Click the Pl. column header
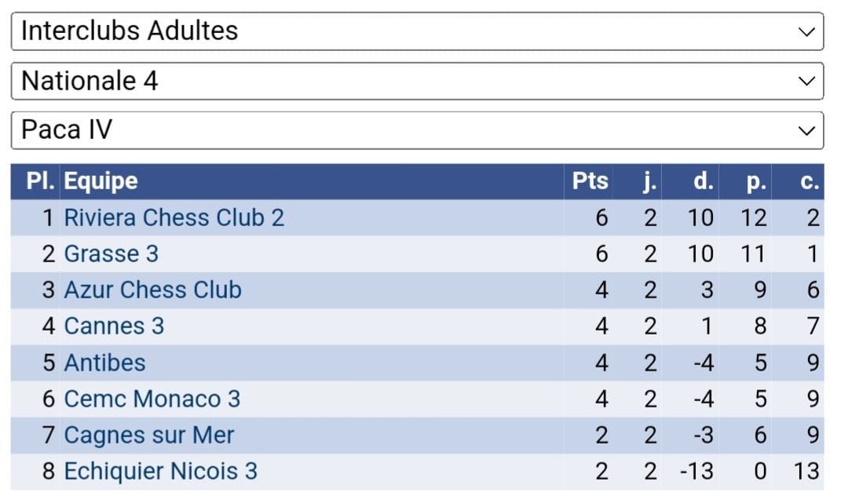848x504 pixels. click(x=41, y=181)
